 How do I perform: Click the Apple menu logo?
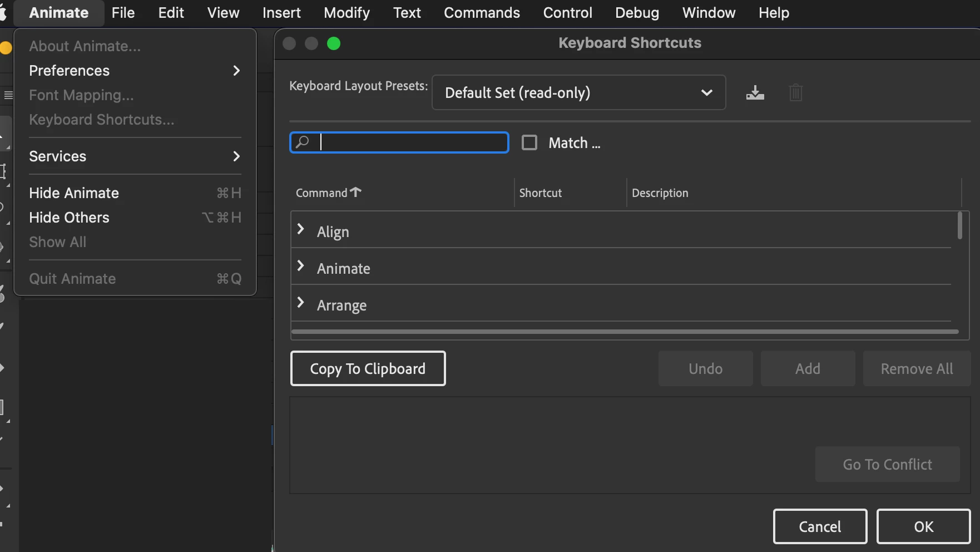click(x=3, y=12)
